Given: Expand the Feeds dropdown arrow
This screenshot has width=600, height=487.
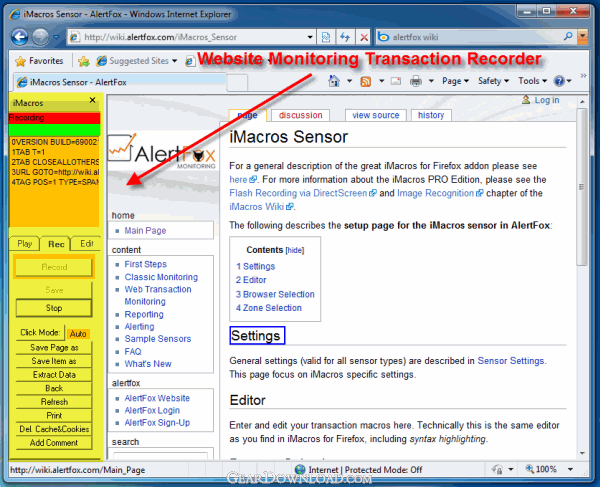Looking at the screenshot, I should click(382, 81).
